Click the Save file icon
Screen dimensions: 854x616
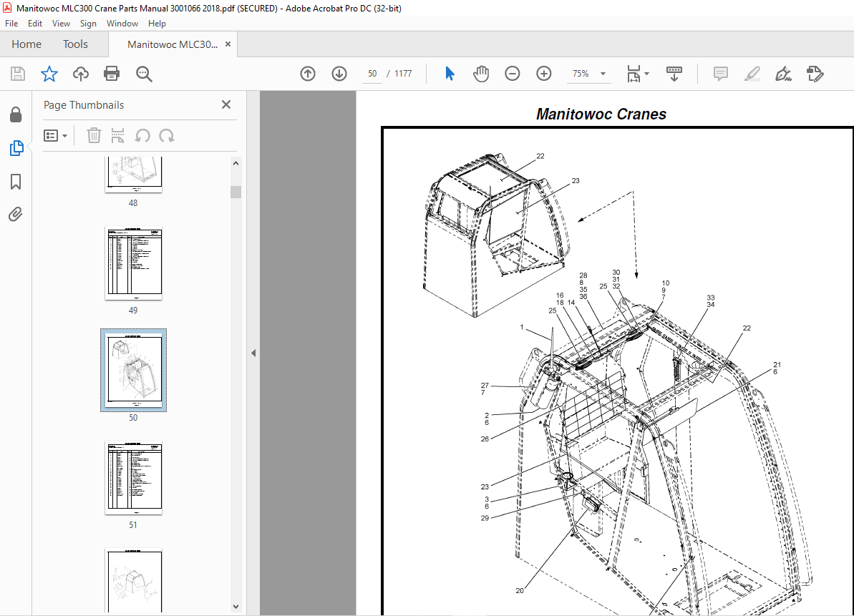(18, 74)
